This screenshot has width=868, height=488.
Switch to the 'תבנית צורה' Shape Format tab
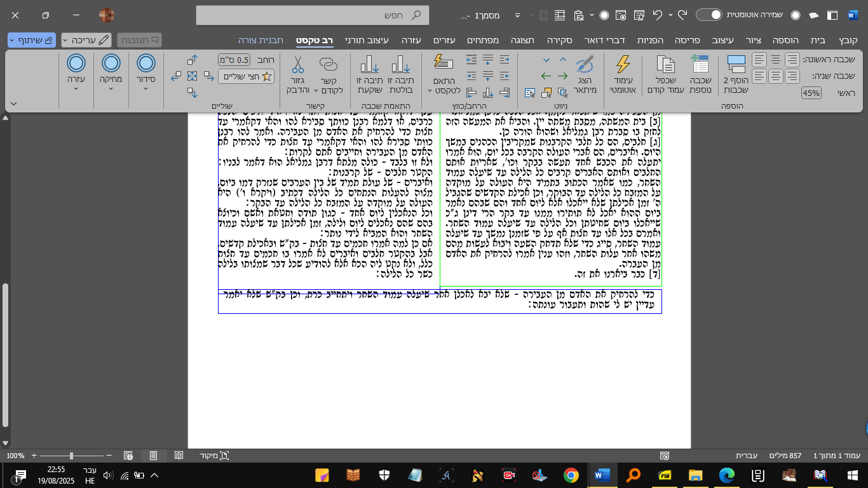tap(261, 40)
